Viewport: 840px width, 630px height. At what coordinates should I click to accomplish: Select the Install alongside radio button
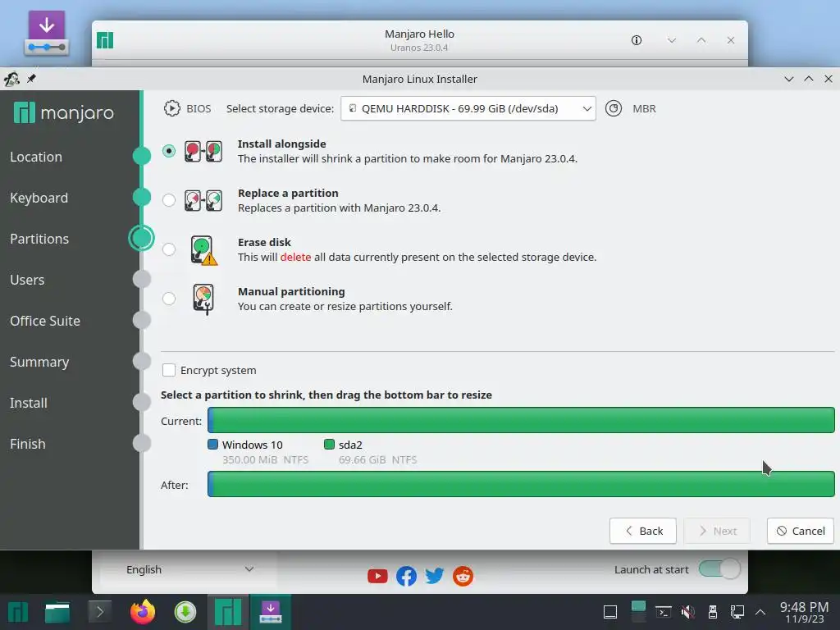169,151
